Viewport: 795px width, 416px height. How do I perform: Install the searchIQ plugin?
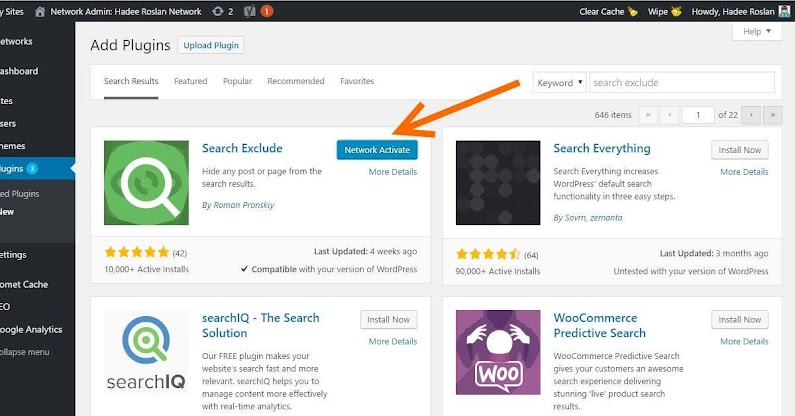click(388, 320)
